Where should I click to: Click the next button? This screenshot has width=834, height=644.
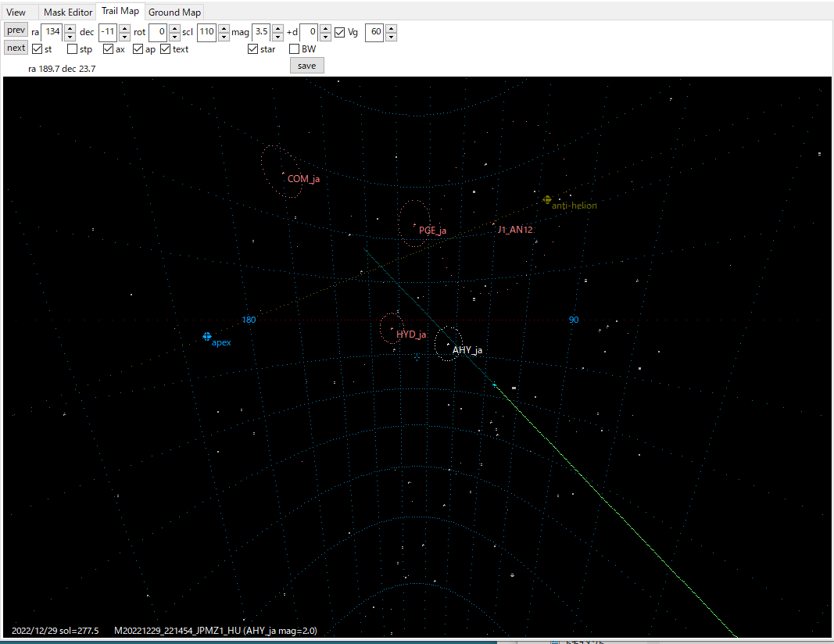click(x=16, y=48)
